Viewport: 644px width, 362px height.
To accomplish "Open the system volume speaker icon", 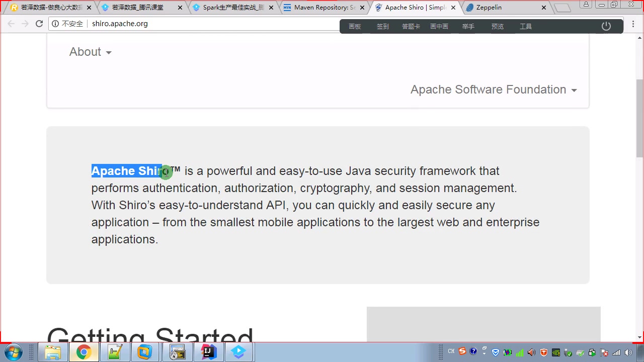I will pyautogui.click(x=628, y=352).
